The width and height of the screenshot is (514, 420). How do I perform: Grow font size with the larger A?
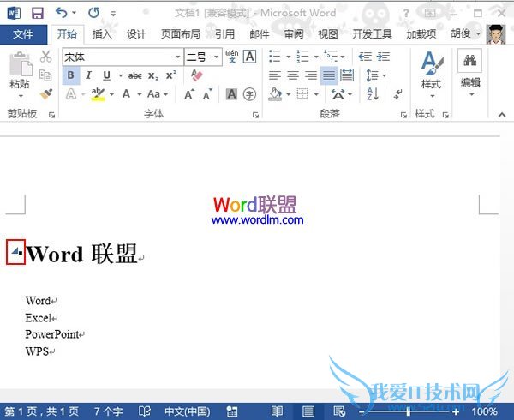pos(189,94)
